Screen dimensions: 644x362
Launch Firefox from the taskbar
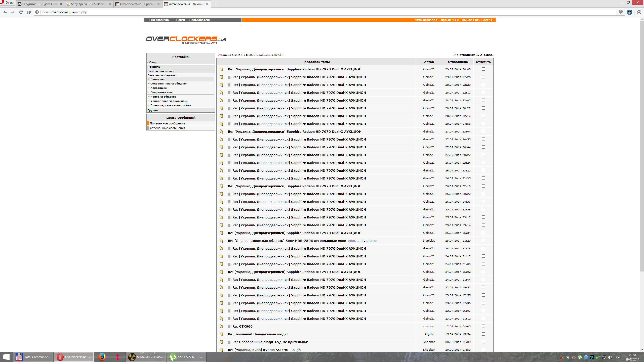[102, 357]
